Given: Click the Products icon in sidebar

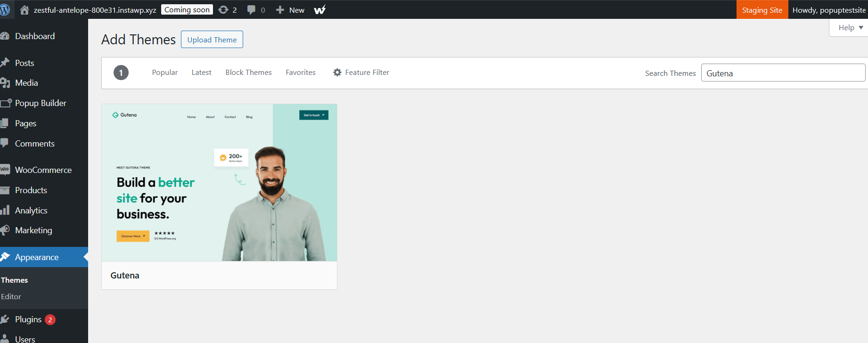Looking at the screenshot, I should coord(5,190).
